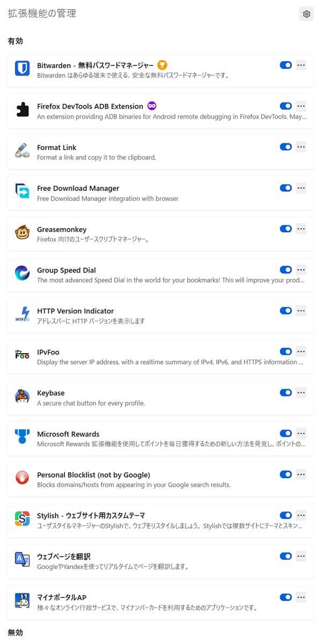The height and width of the screenshot is (644, 323).
Task: Open more options for HTTP Version Indicator
Action: point(301,311)
